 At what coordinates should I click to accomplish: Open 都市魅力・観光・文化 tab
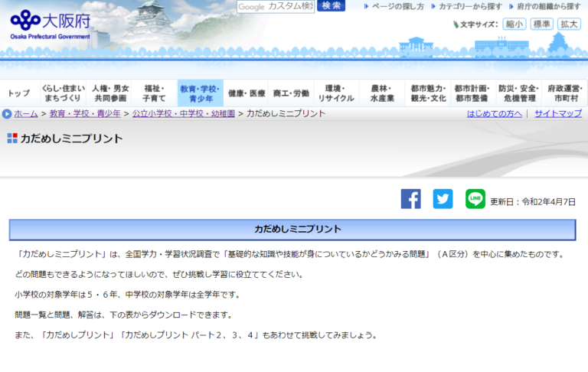tap(428, 93)
